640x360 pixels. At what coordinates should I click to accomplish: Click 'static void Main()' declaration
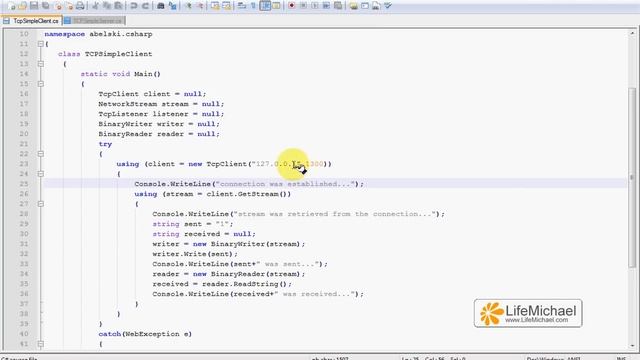pyautogui.click(x=120, y=74)
